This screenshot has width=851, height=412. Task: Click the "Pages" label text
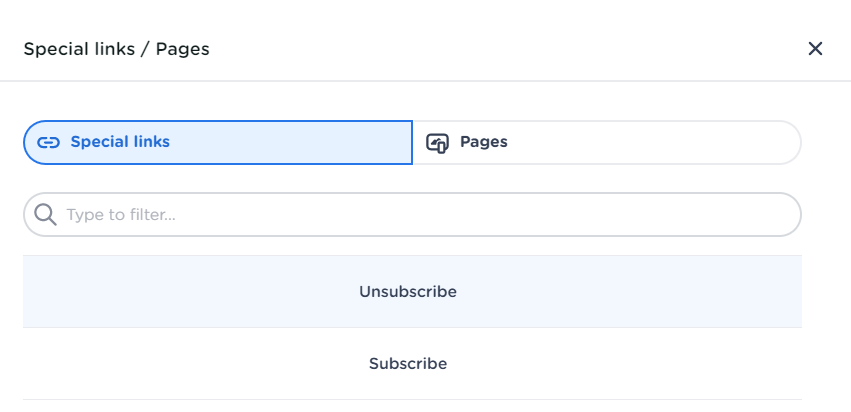click(484, 142)
